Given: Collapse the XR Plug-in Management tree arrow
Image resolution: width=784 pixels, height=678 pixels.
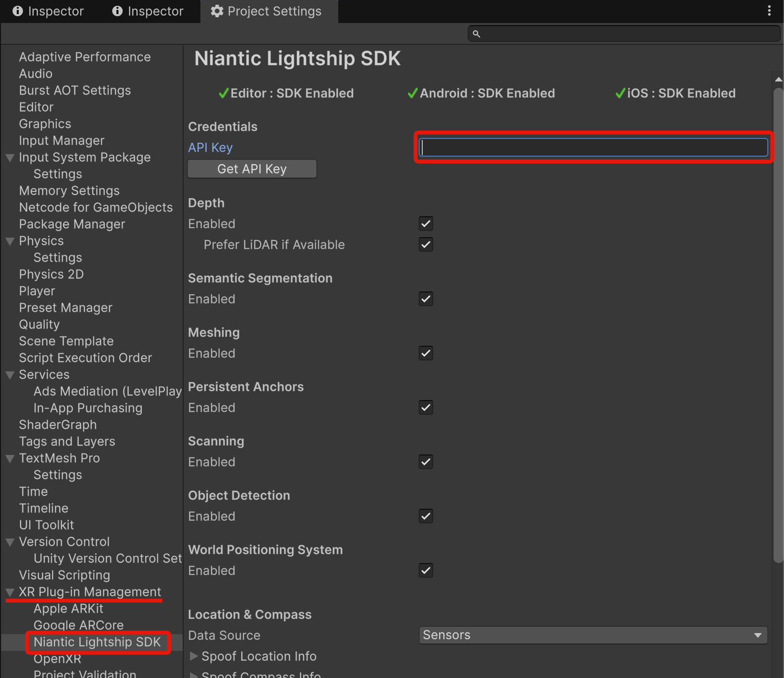Looking at the screenshot, I should 10,592.
